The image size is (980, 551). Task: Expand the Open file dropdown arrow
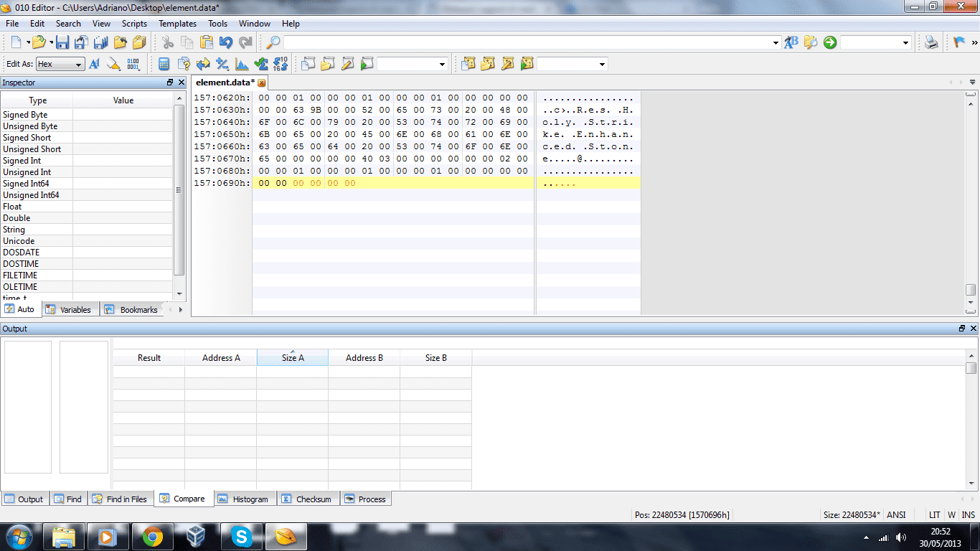point(51,43)
